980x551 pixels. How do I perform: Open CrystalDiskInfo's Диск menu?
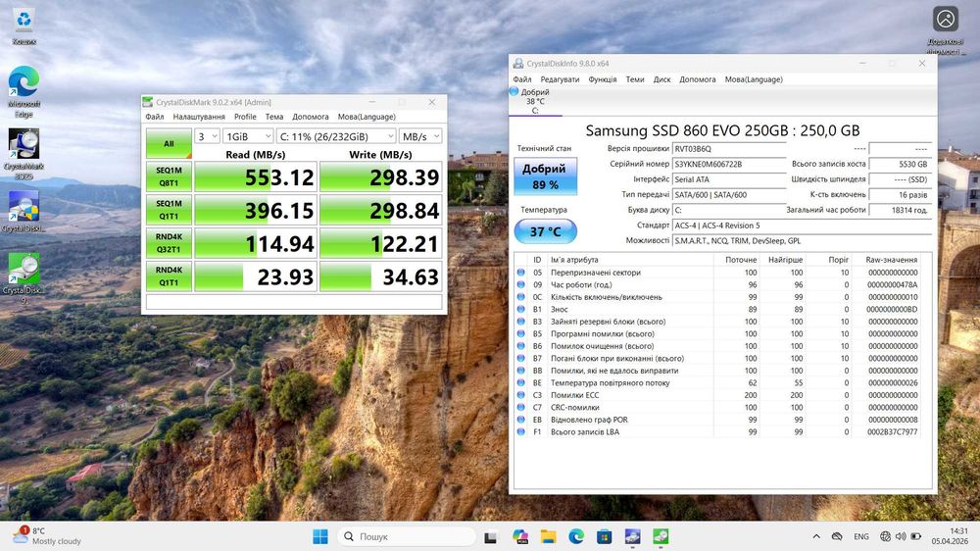point(661,79)
